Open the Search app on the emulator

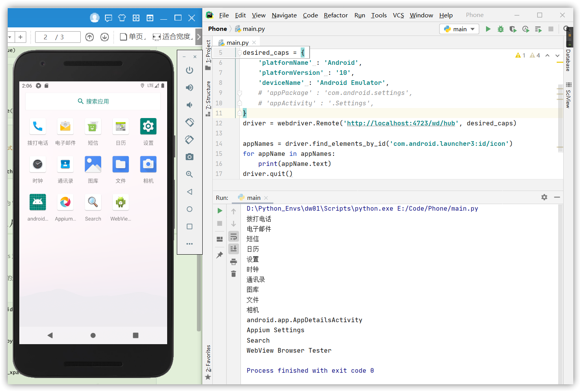point(93,202)
